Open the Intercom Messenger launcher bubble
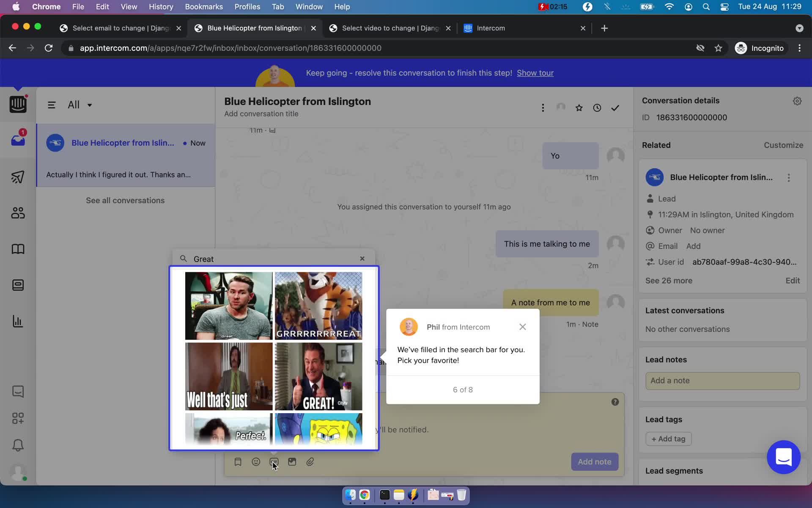Viewport: 812px width, 508px height. pos(784,457)
